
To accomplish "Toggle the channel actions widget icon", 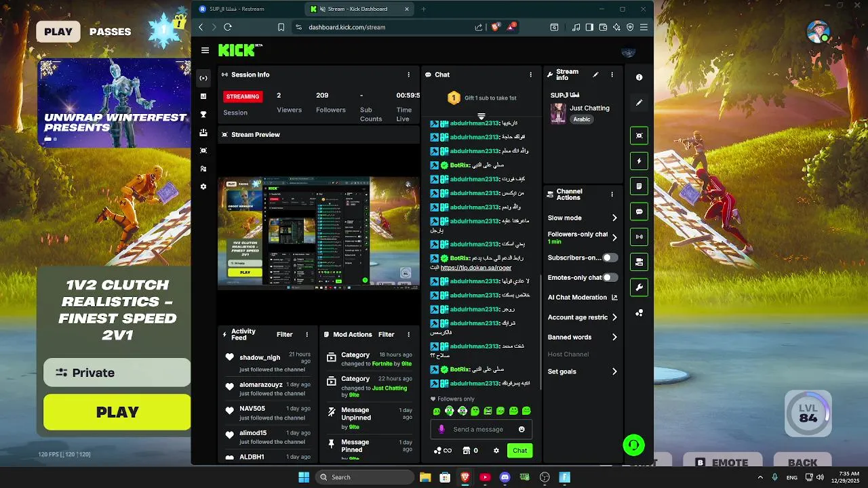I will click(x=639, y=262).
